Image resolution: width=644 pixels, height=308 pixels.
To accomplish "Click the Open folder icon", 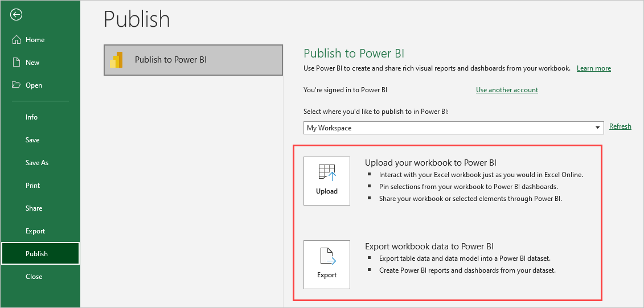I will point(17,85).
